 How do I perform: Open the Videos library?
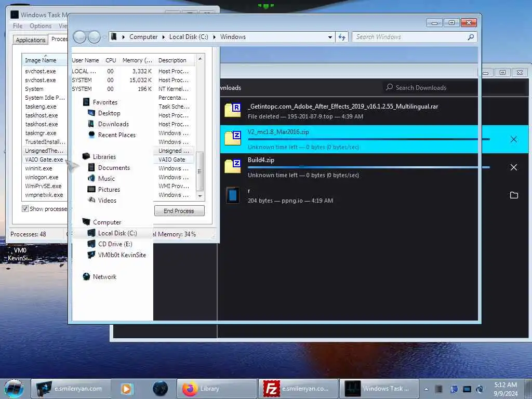tap(107, 200)
